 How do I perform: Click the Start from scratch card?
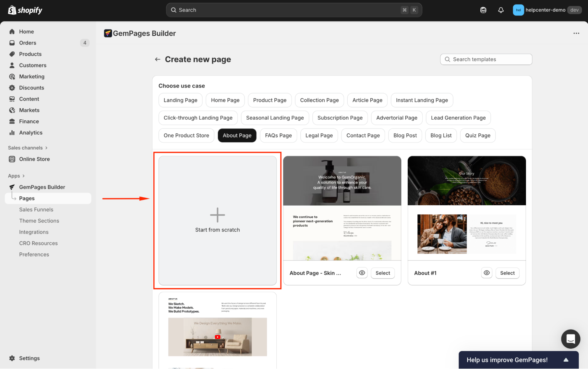(x=217, y=220)
